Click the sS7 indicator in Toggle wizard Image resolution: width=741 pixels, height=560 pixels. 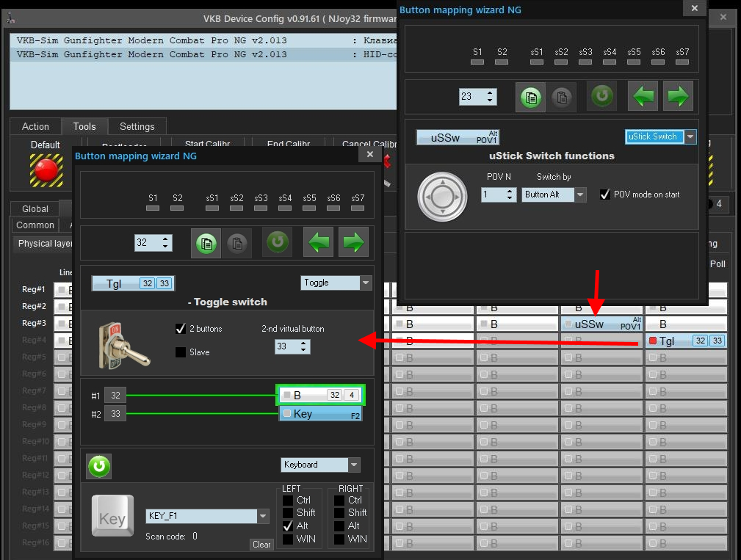pos(358,208)
